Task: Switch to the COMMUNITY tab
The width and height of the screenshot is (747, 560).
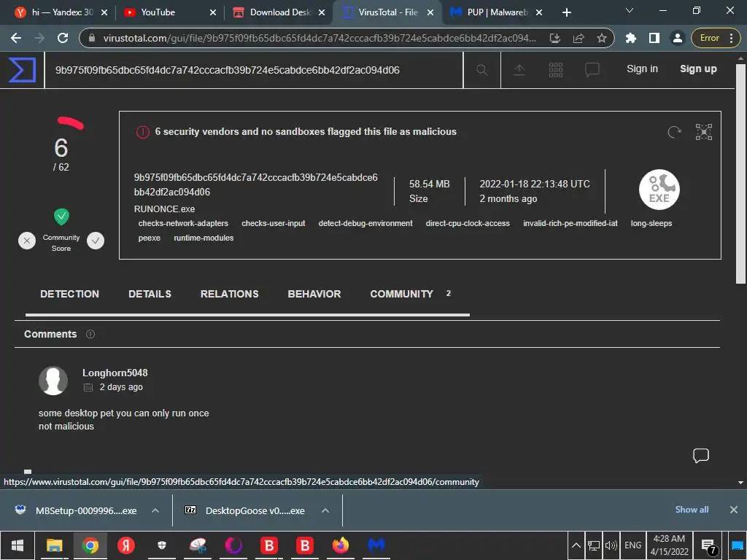Action: click(x=402, y=295)
